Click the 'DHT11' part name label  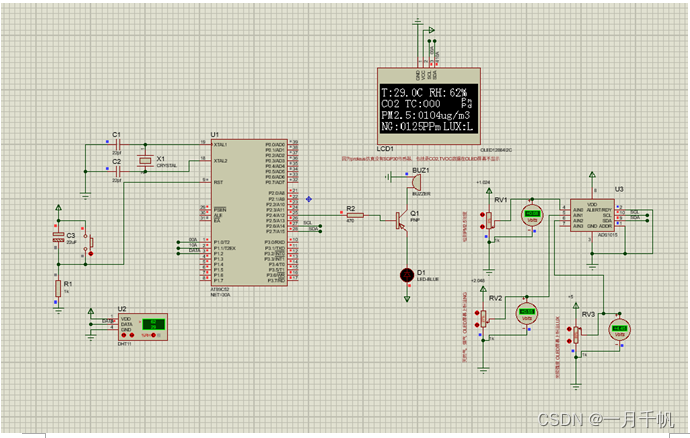click(x=125, y=344)
